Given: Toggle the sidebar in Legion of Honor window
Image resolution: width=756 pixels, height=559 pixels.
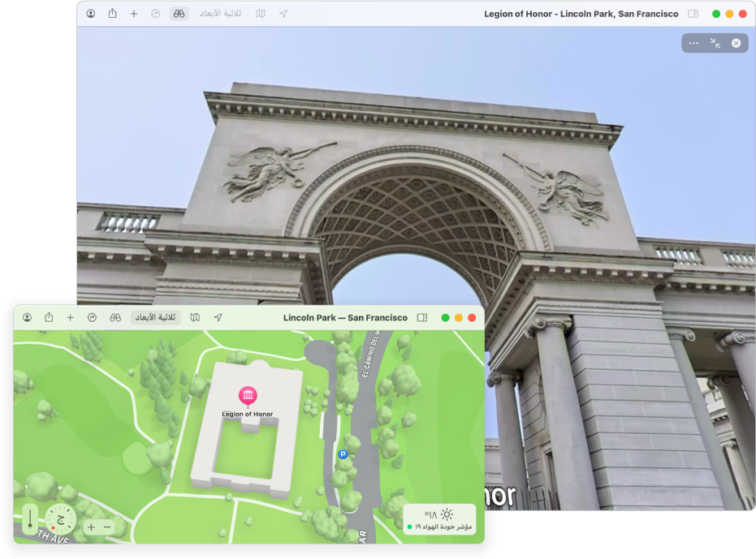Looking at the screenshot, I should pos(693,14).
